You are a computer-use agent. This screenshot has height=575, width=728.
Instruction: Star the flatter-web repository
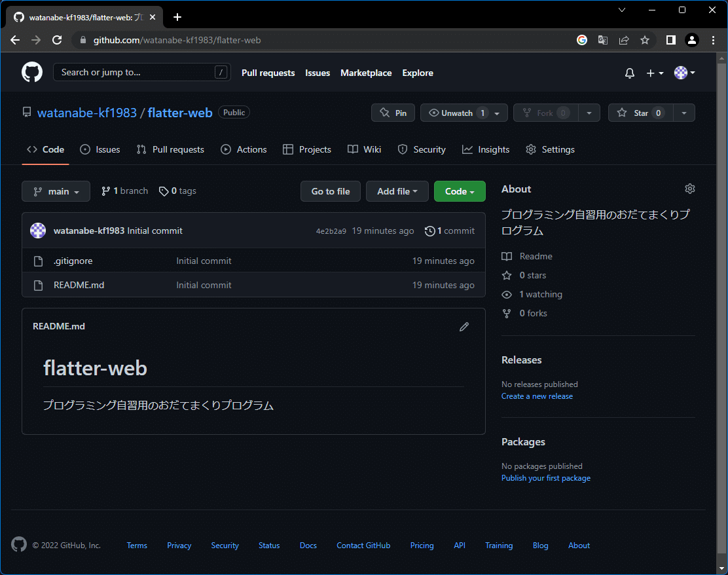[641, 113]
